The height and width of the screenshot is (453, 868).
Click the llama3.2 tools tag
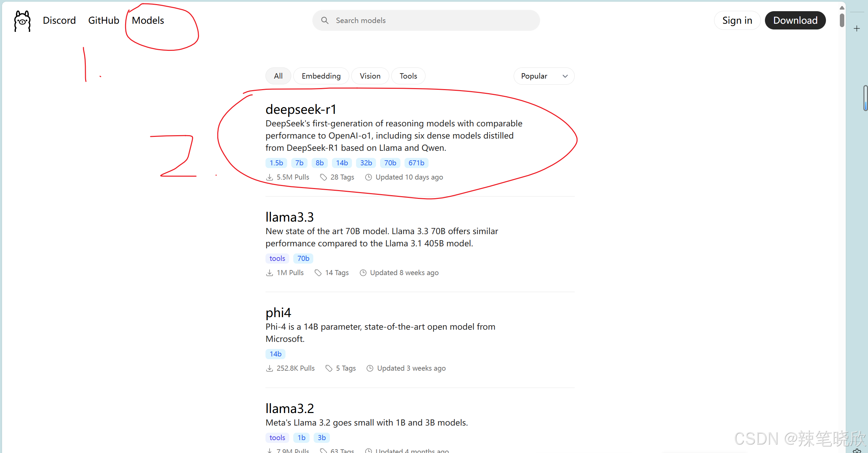pos(277,438)
